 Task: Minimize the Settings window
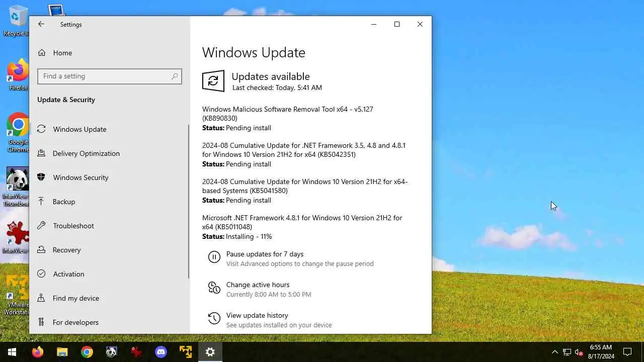pos(374,24)
